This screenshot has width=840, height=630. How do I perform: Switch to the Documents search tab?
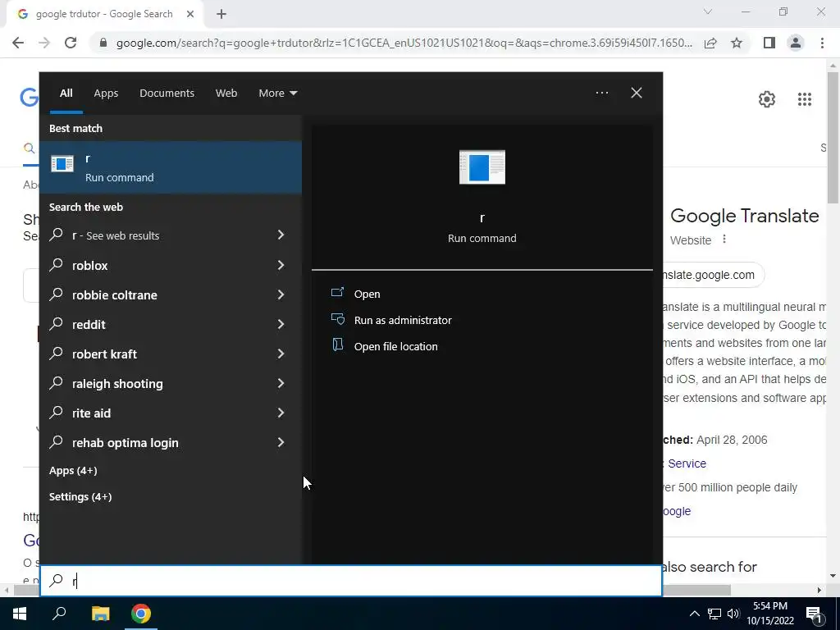pyautogui.click(x=167, y=94)
